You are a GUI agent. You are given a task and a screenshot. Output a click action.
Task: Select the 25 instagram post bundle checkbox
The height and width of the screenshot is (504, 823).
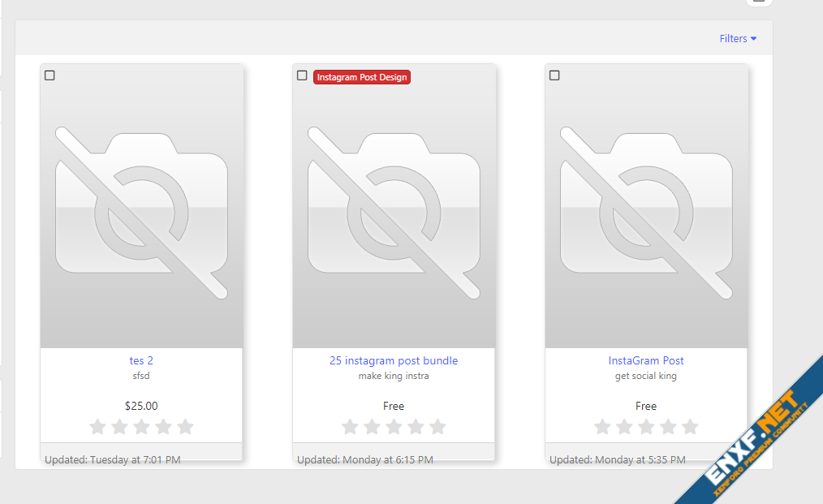coord(302,75)
